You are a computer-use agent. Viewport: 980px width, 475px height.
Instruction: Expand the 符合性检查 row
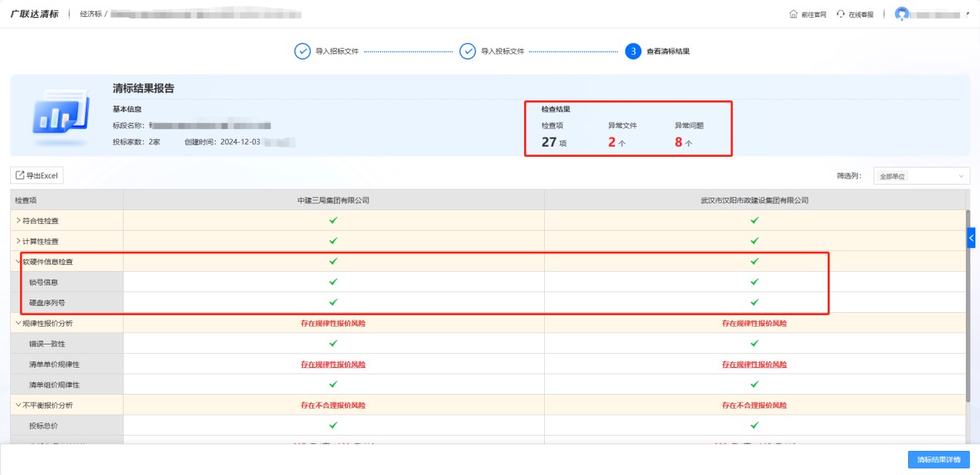point(19,221)
